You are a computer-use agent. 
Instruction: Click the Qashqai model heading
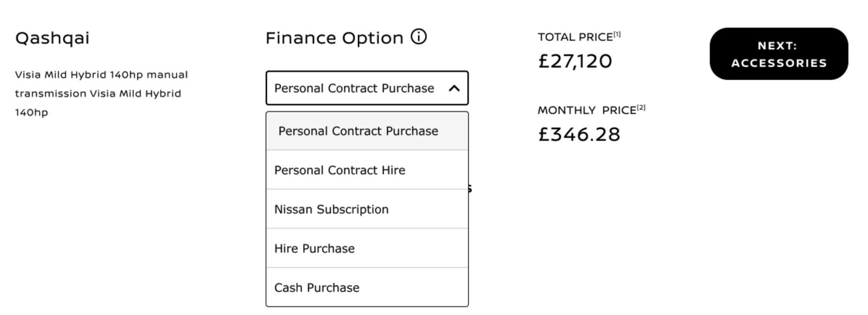(x=52, y=38)
